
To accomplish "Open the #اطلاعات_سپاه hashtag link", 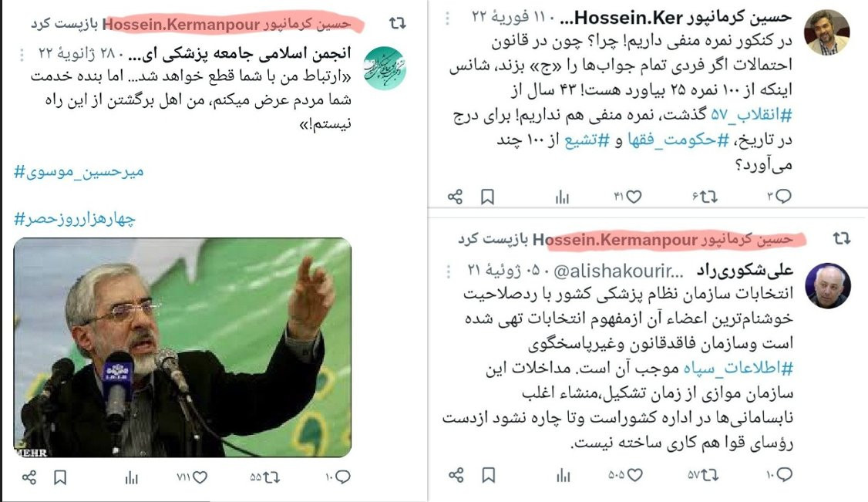I will 738,368.
